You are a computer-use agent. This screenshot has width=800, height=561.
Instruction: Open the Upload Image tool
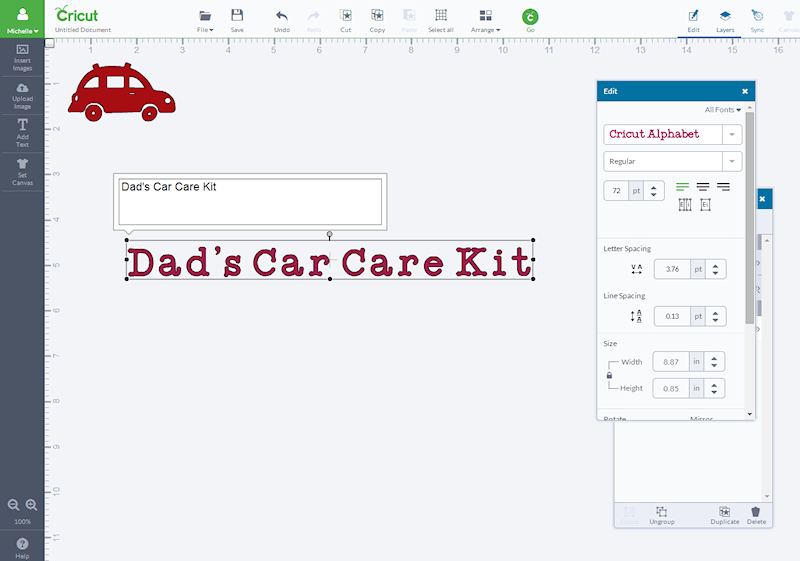[x=22, y=96]
